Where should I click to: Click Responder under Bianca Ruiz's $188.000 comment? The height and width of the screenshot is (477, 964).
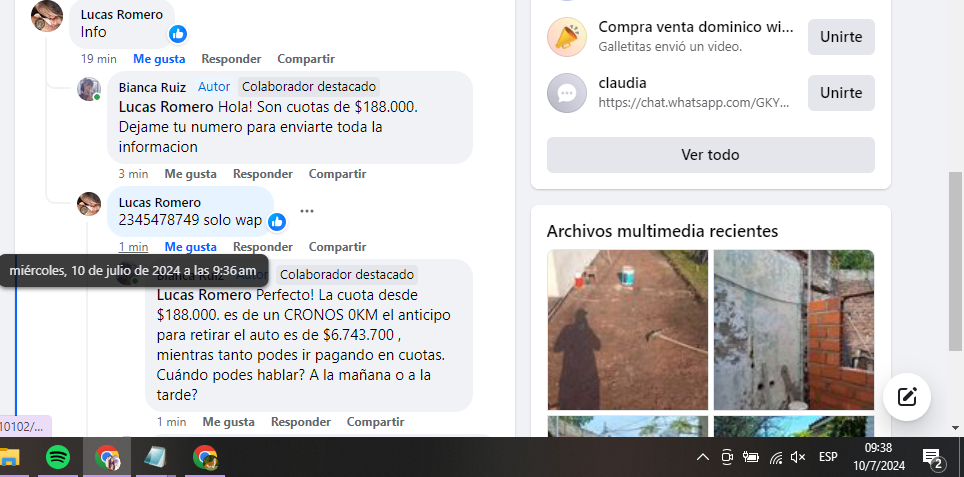(x=263, y=174)
